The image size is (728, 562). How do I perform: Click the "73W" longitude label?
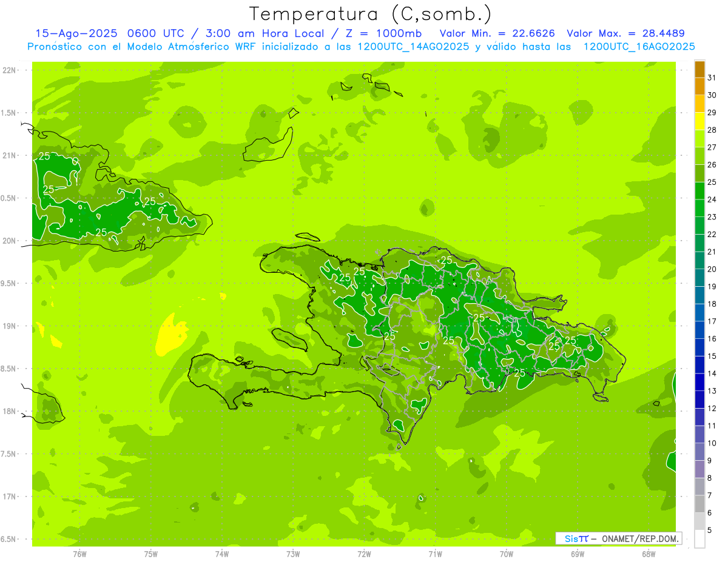293,554
